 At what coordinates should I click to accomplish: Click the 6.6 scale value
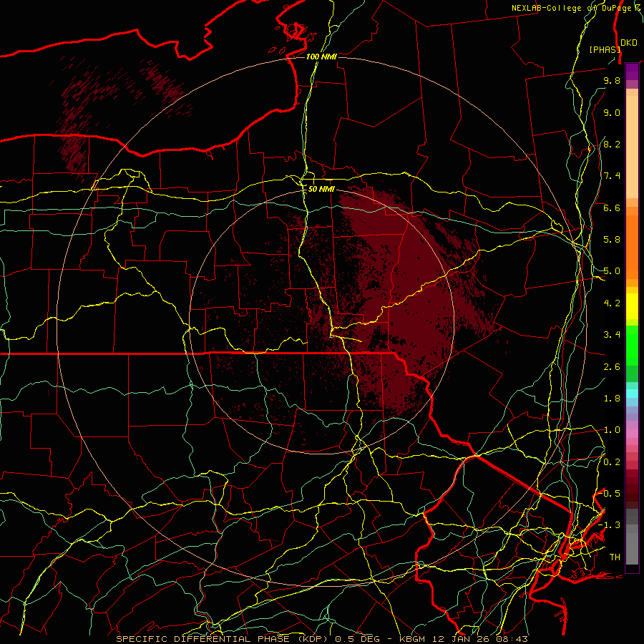click(x=612, y=208)
